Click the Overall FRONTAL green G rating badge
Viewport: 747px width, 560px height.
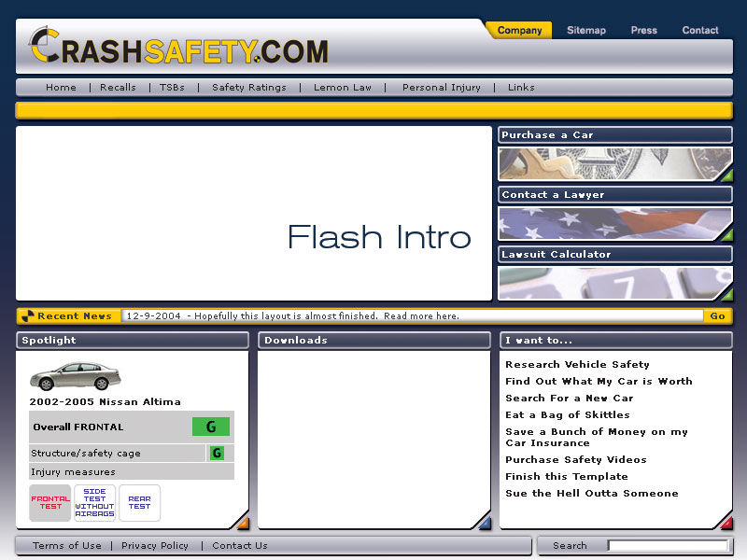click(x=211, y=427)
